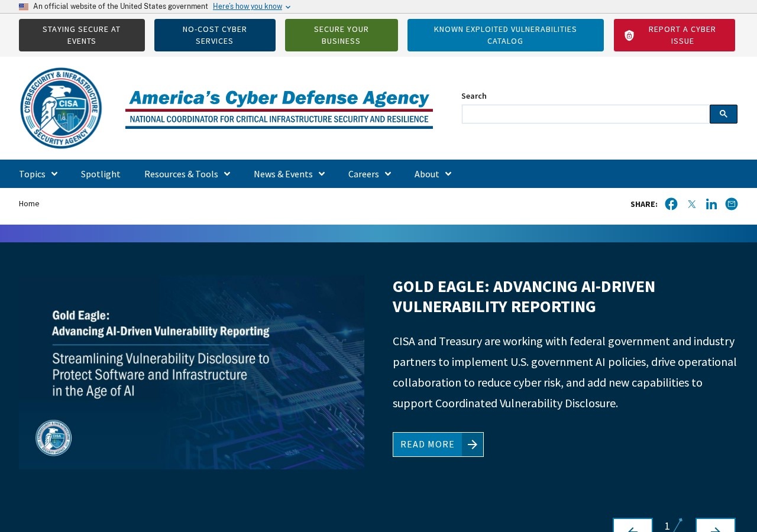Viewport: 757px width, 532px height.
Task: Expand News & Events menu
Action: (289, 174)
